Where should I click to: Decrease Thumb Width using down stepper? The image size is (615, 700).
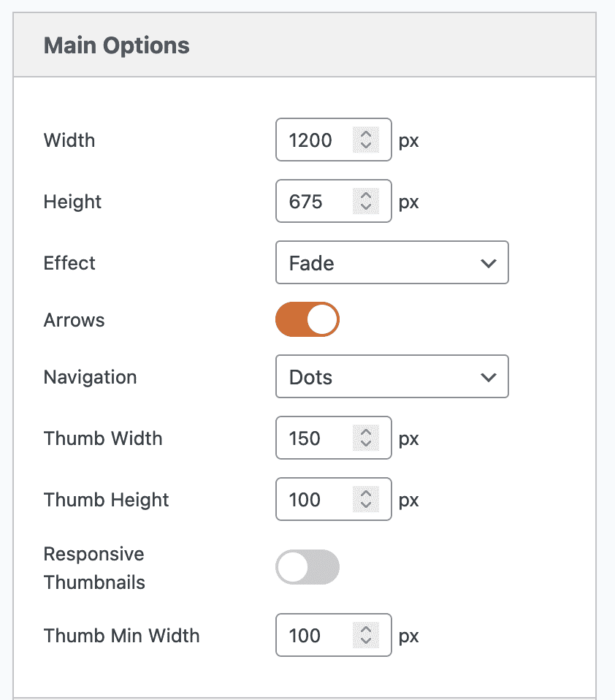pos(366,444)
